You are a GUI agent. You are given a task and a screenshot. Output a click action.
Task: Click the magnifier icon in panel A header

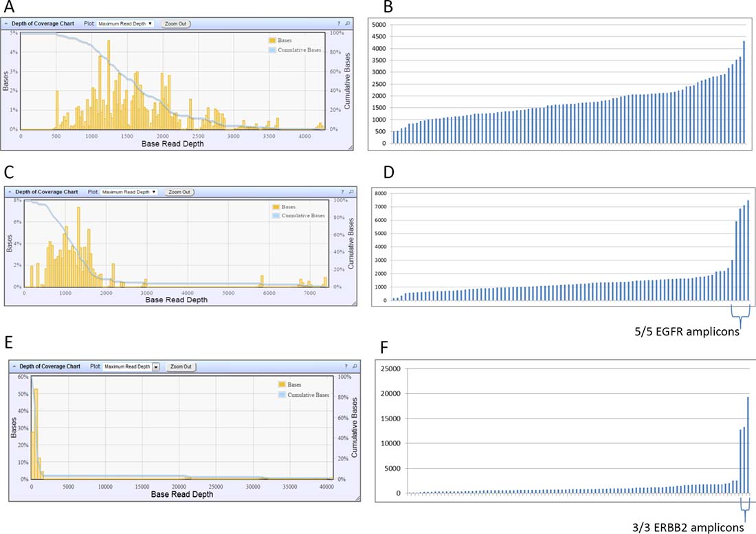348,23
